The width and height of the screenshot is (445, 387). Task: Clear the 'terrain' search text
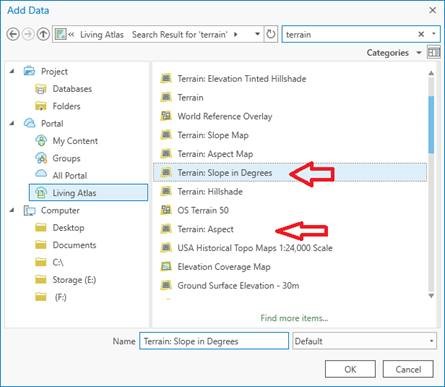(x=421, y=34)
